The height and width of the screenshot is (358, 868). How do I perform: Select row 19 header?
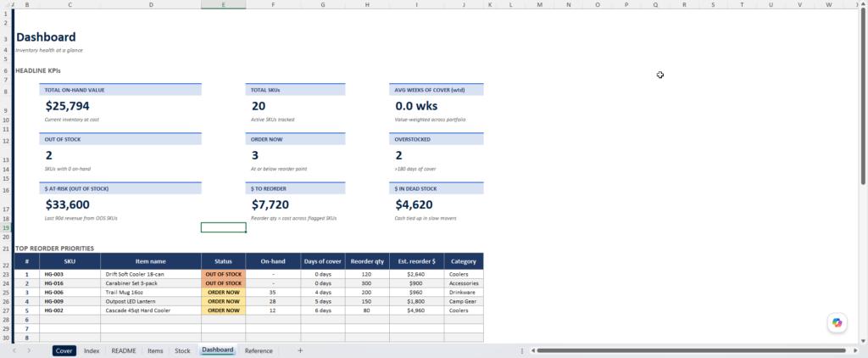click(x=5, y=227)
